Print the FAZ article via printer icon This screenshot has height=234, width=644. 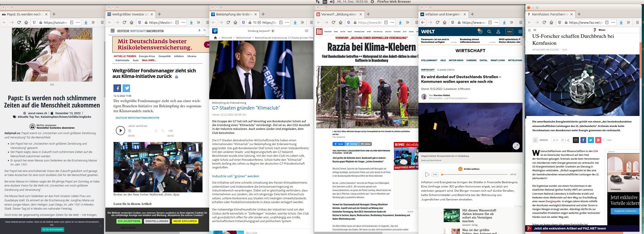(563, 140)
